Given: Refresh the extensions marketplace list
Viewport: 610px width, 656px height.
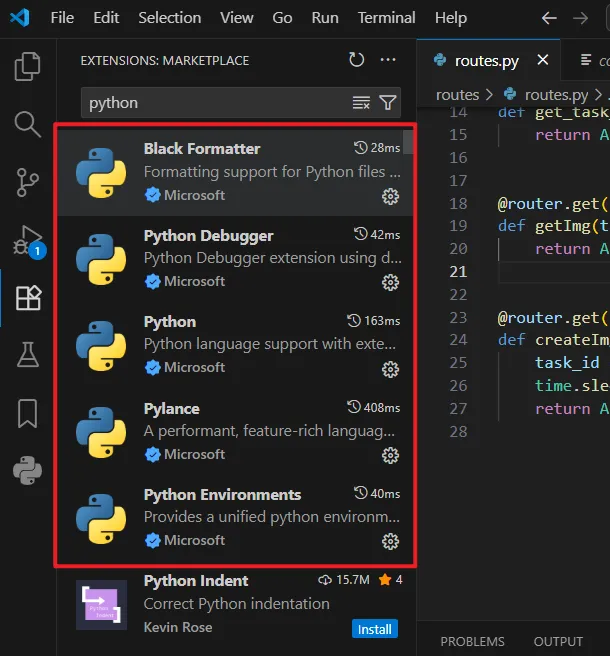Looking at the screenshot, I should 356,60.
